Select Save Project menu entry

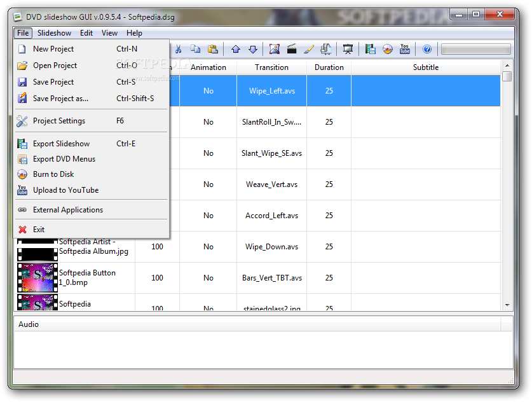coord(92,82)
